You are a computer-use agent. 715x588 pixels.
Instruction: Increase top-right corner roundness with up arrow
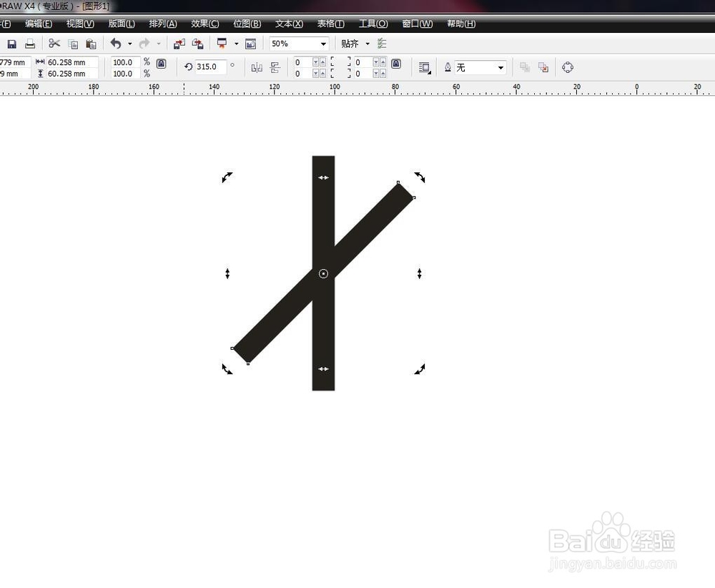pyautogui.click(x=383, y=62)
